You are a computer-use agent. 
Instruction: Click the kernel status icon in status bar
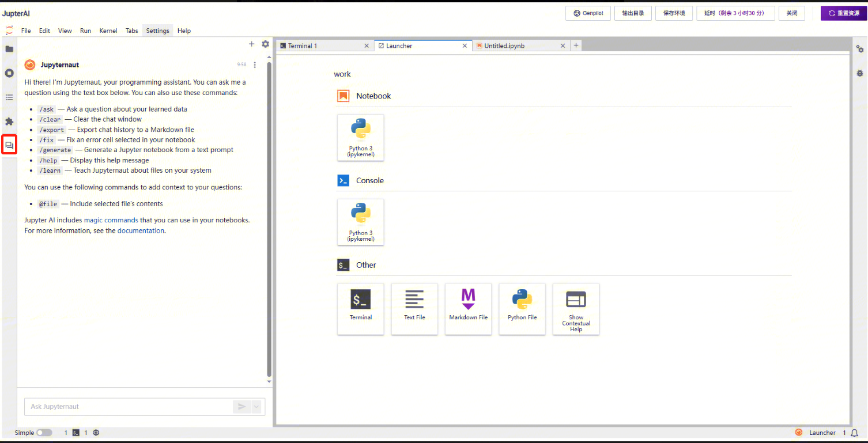pos(96,433)
